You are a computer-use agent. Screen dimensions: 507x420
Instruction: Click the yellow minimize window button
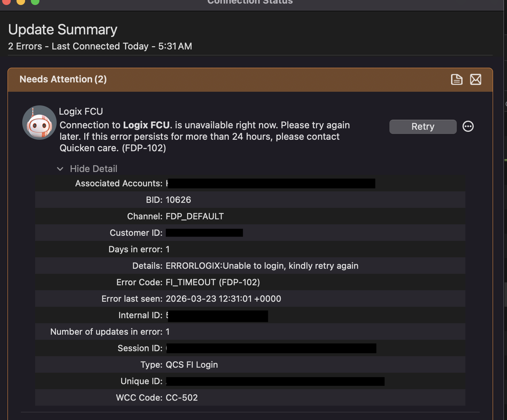coord(21,1)
